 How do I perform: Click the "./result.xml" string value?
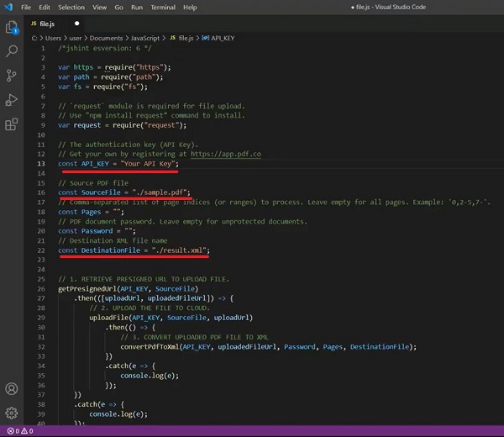(x=179, y=250)
